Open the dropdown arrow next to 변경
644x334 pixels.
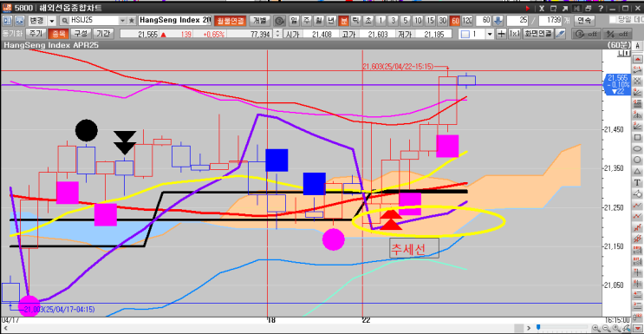[x=52, y=21]
